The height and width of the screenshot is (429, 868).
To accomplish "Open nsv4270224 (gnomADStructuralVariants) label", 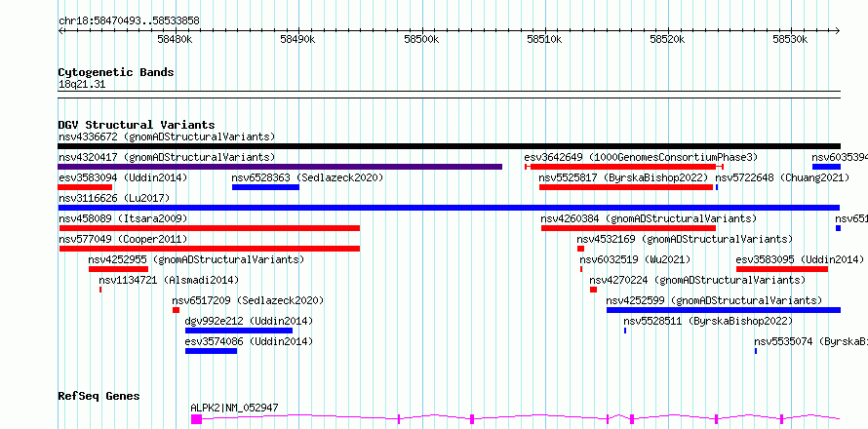I will (697, 280).
